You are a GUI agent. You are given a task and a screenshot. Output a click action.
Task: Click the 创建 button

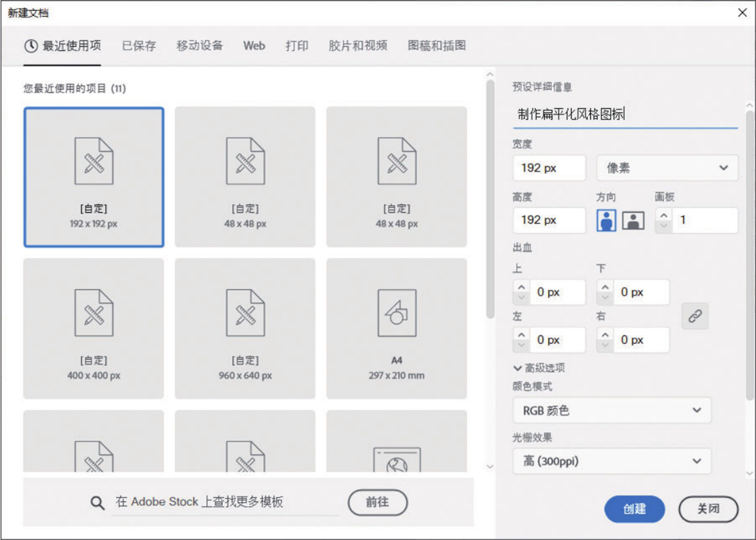(x=634, y=509)
